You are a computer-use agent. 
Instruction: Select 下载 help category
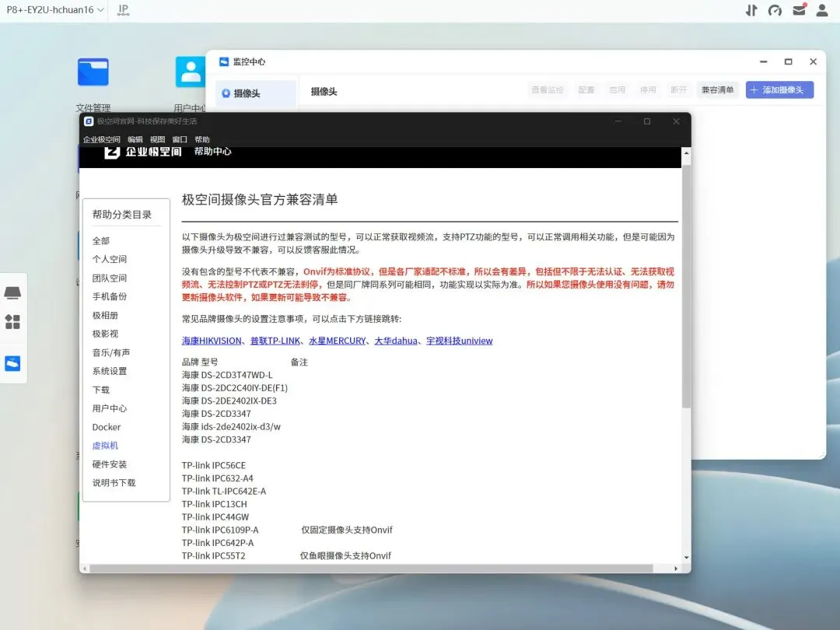(x=100, y=390)
